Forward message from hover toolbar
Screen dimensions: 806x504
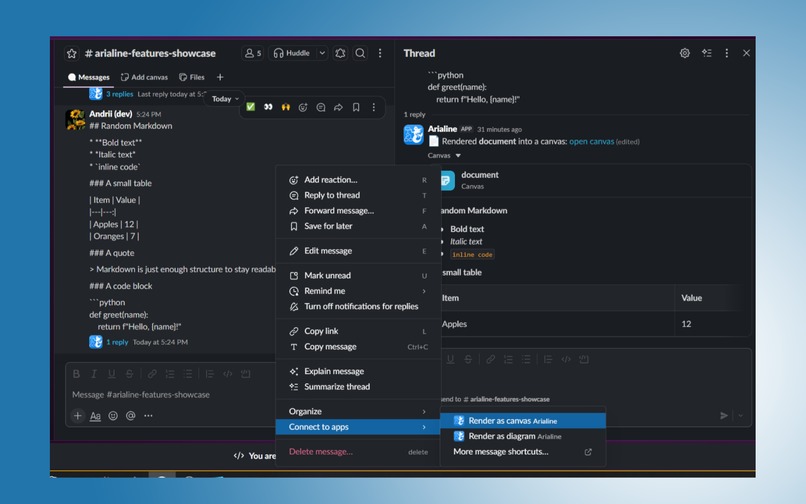[338, 107]
